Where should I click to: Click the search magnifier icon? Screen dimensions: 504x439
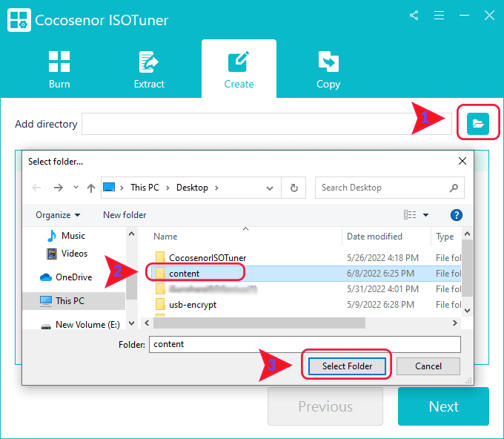click(454, 188)
